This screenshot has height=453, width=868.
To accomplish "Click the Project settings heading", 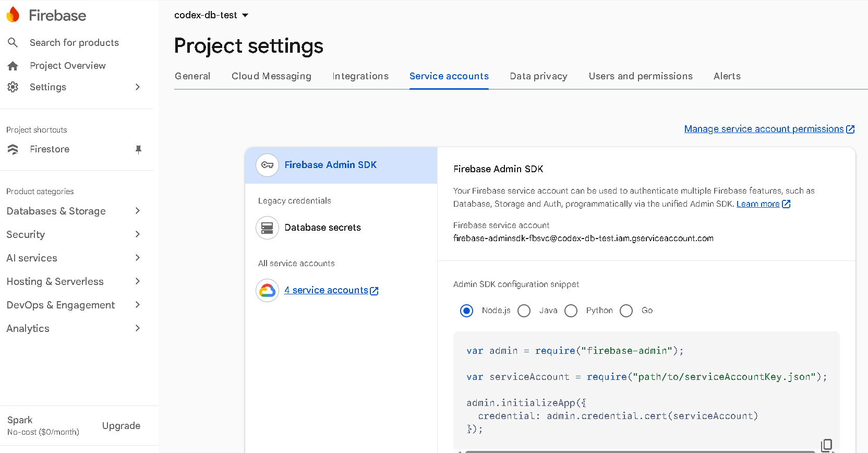I will [x=249, y=46].
